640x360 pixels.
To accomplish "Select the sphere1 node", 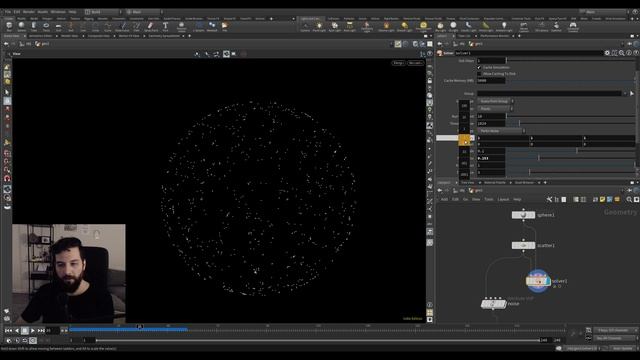I will (523, 215).
